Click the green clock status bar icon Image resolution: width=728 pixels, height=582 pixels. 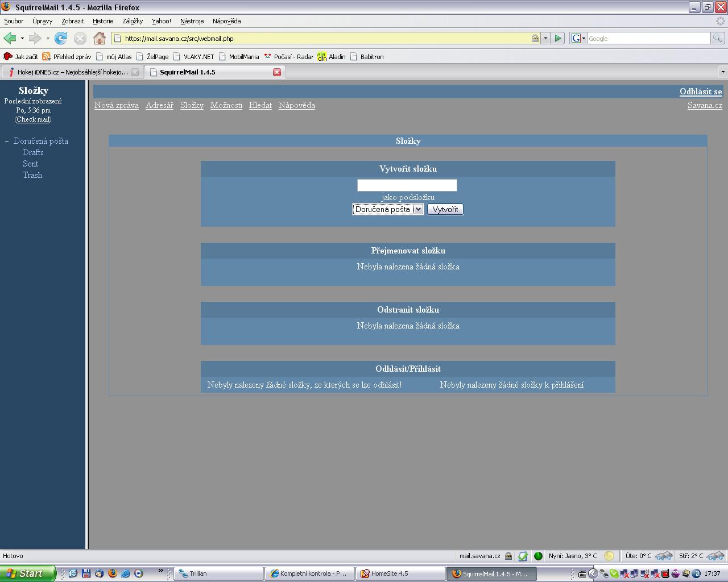(x=538, y=556)
